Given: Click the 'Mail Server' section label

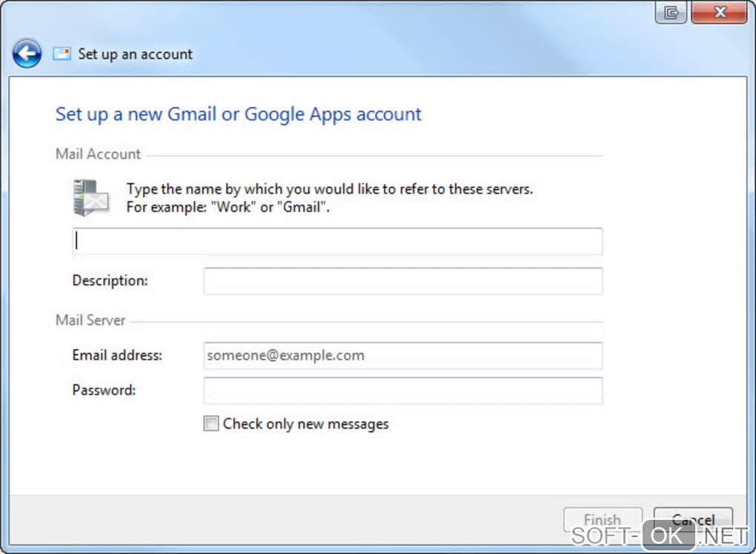Looking at the screenshot, I should pyautogui.click(x=90, y=320).
